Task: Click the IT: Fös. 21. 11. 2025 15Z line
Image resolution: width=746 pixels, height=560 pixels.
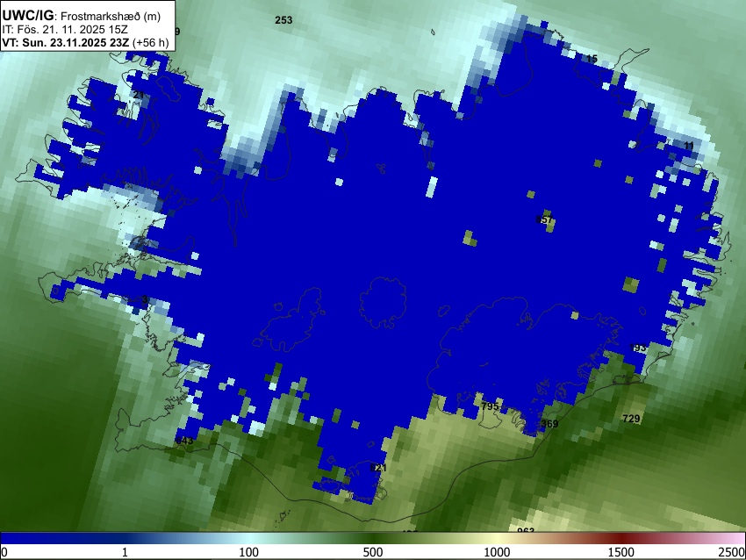Action: (65, 30)
